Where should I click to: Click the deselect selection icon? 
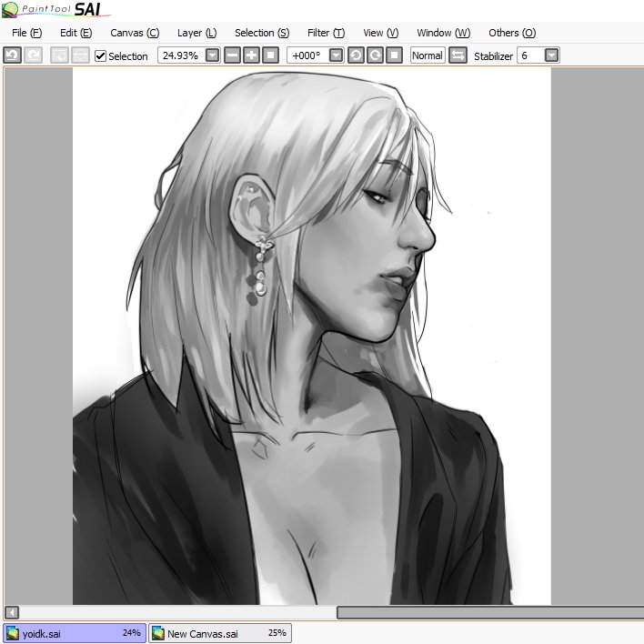click(59, 55)
